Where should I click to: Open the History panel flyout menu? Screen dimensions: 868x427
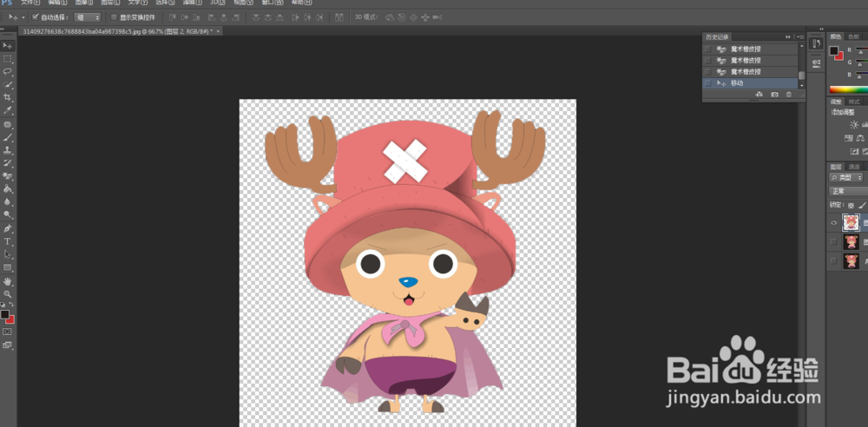pos(799,36)
